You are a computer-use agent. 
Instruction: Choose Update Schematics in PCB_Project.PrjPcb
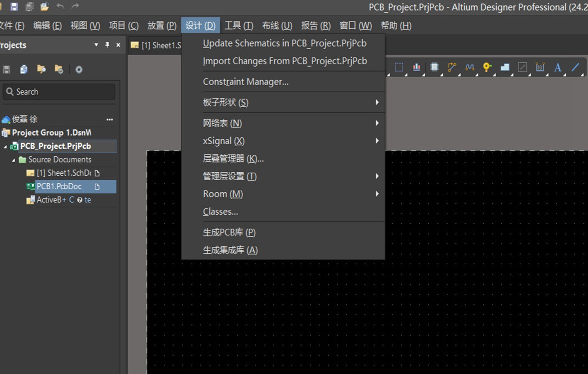coord(283,43)
